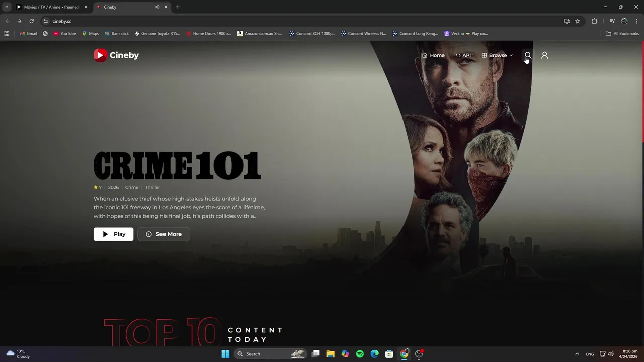Click the install app icon in address bar

pos(567,21)
